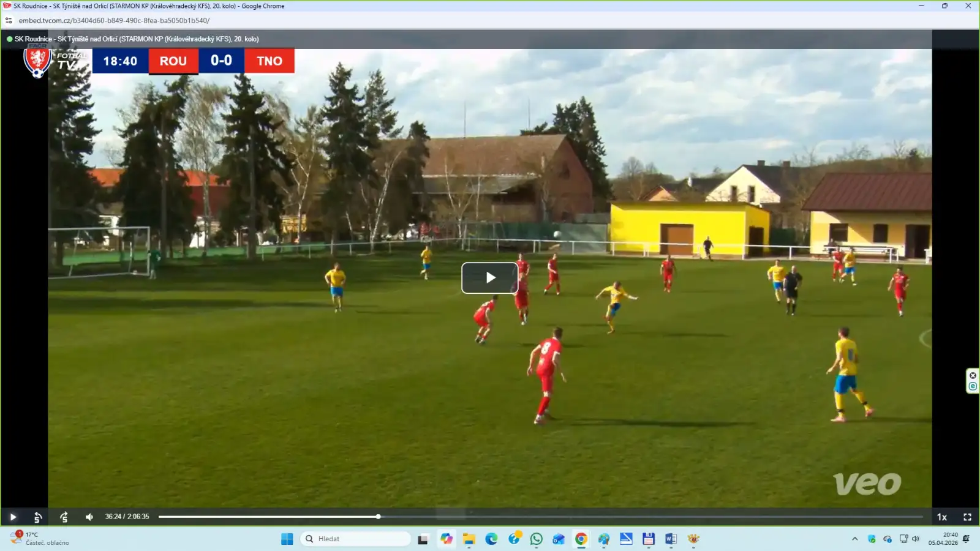Click the Hledat search field
The image size is (980, 551).
(355, 539)
